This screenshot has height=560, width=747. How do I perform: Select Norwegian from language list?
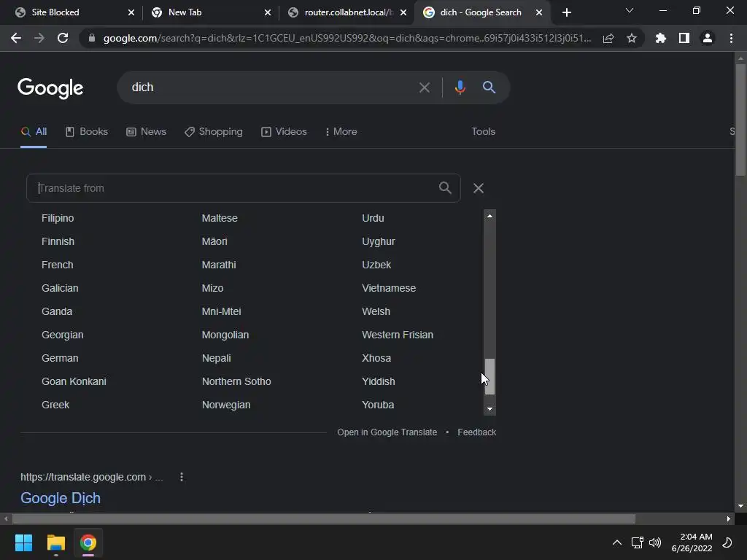tap(226, 405)
